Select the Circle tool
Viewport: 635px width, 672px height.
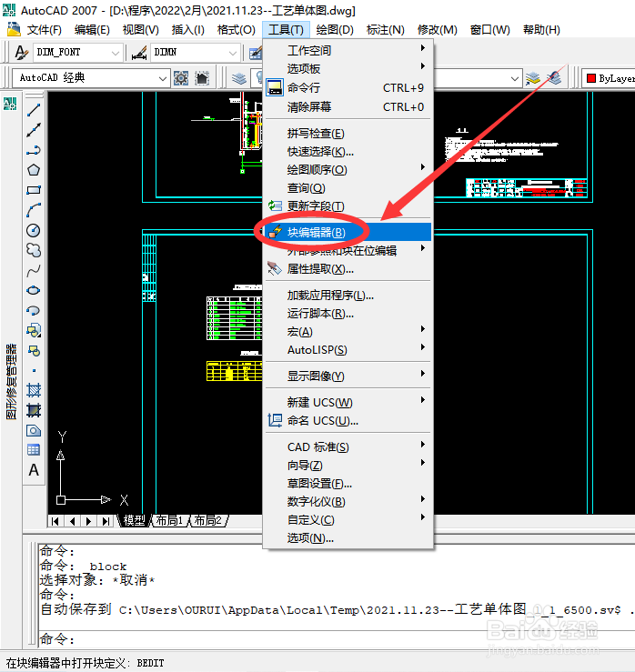click(x=34, y=231)
